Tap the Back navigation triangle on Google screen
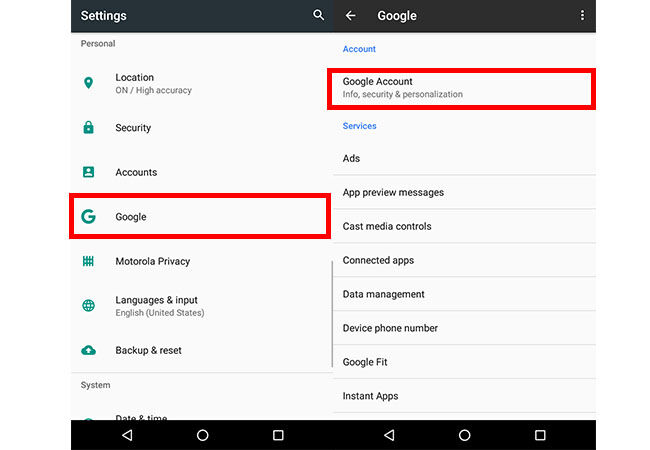Screen dimensions: 650x450 tap(389, 435)
